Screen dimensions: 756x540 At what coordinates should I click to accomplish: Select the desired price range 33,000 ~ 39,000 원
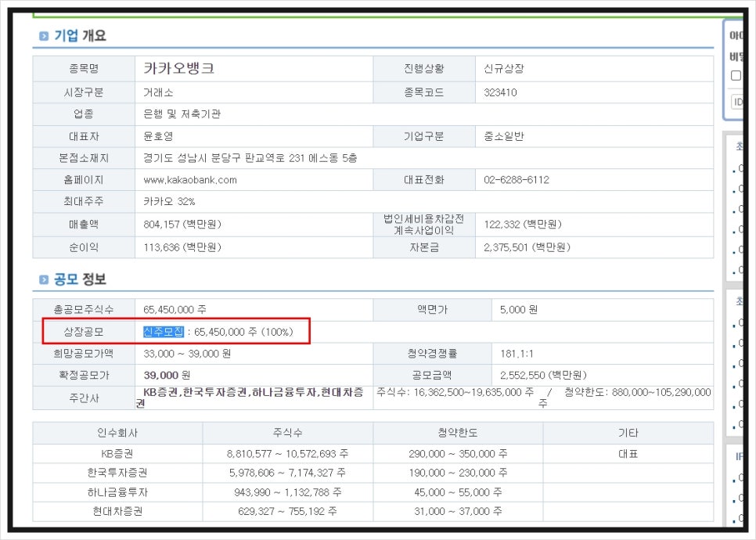(x=187, y=354)
